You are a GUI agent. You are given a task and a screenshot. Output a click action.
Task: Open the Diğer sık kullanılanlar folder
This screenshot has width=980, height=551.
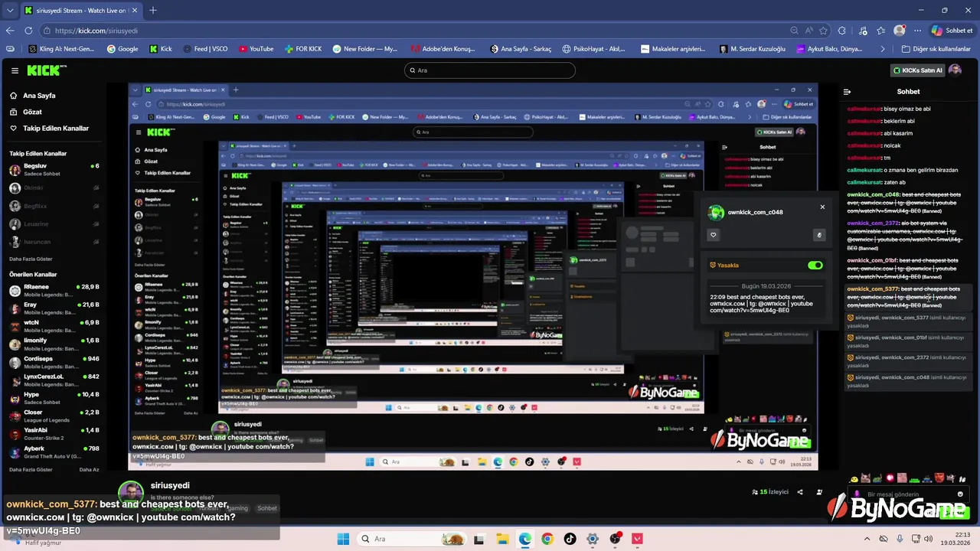(936, 49)
